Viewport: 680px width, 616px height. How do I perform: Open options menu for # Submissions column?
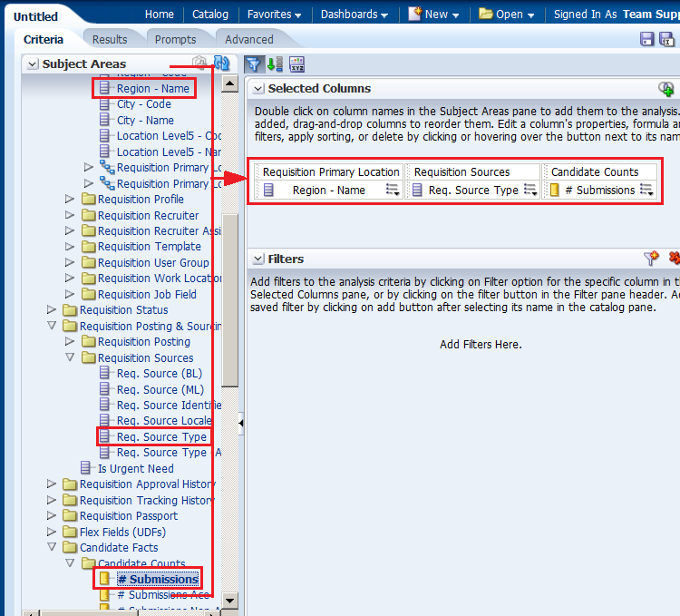coord(647,190)
